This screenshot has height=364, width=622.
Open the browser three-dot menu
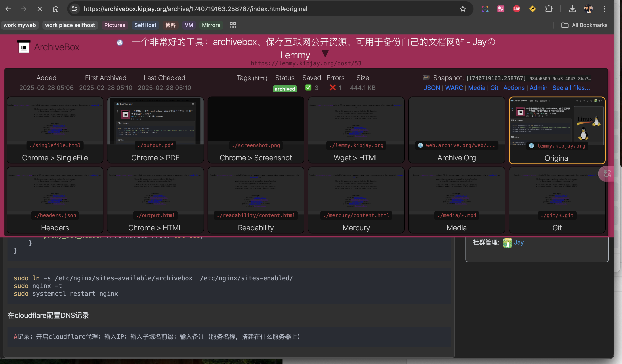(x=604, y=9)
